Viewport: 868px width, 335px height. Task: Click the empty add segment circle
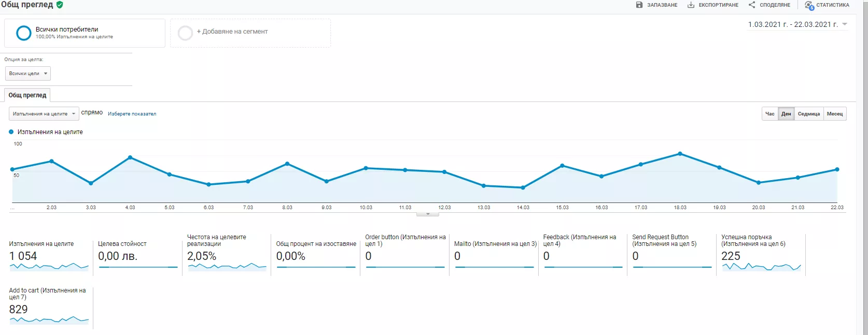click(x=185, y=33)
